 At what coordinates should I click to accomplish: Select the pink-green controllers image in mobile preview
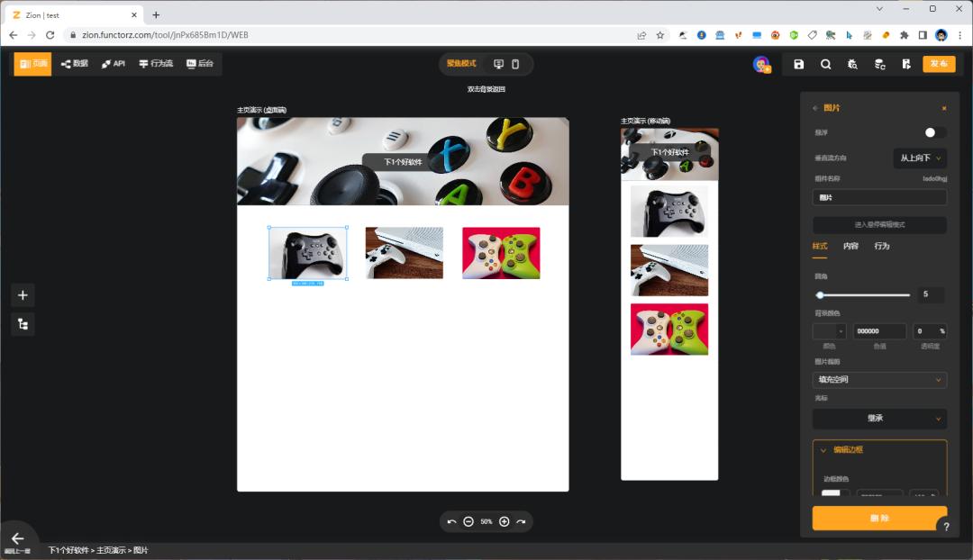pos(668,330)
